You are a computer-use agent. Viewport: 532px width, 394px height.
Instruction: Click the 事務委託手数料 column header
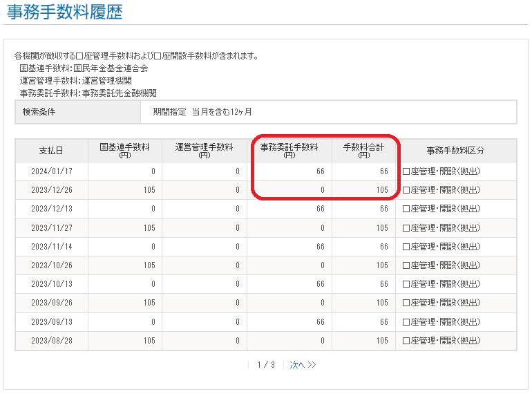(x=289, y=150)
